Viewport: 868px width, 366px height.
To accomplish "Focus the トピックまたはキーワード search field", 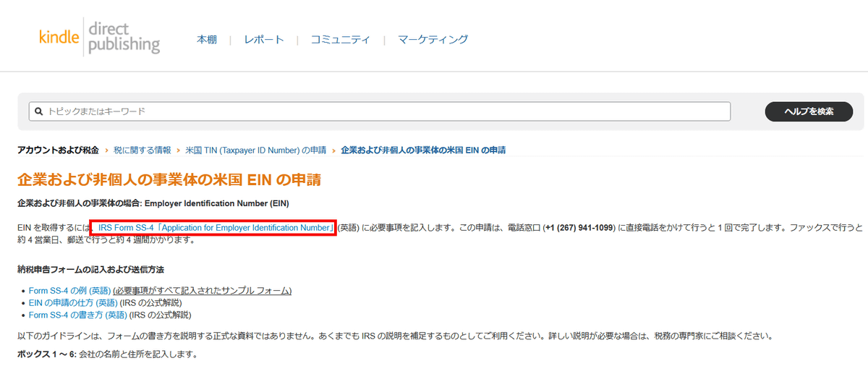I will click(x=380, y=111).
